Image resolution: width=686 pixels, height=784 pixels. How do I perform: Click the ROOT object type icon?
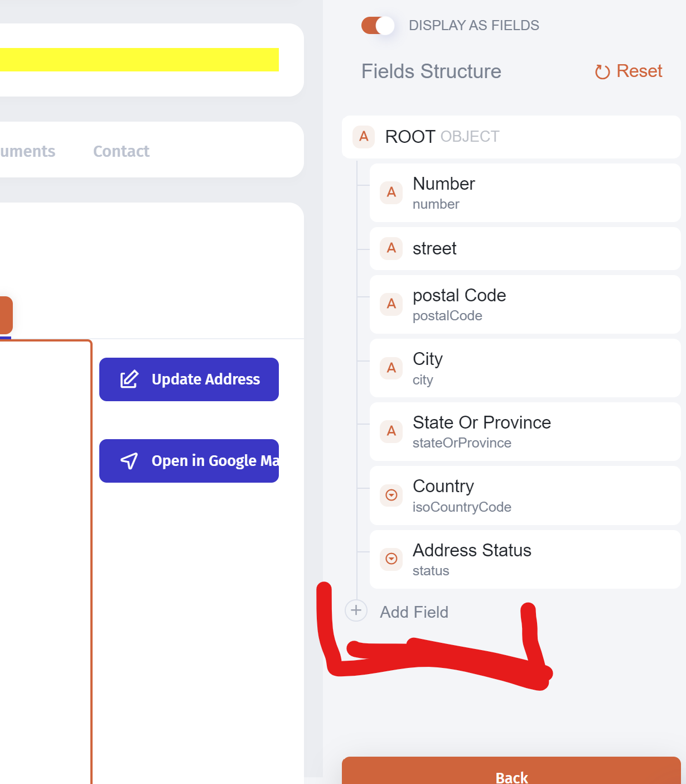(x=364, y=137)
